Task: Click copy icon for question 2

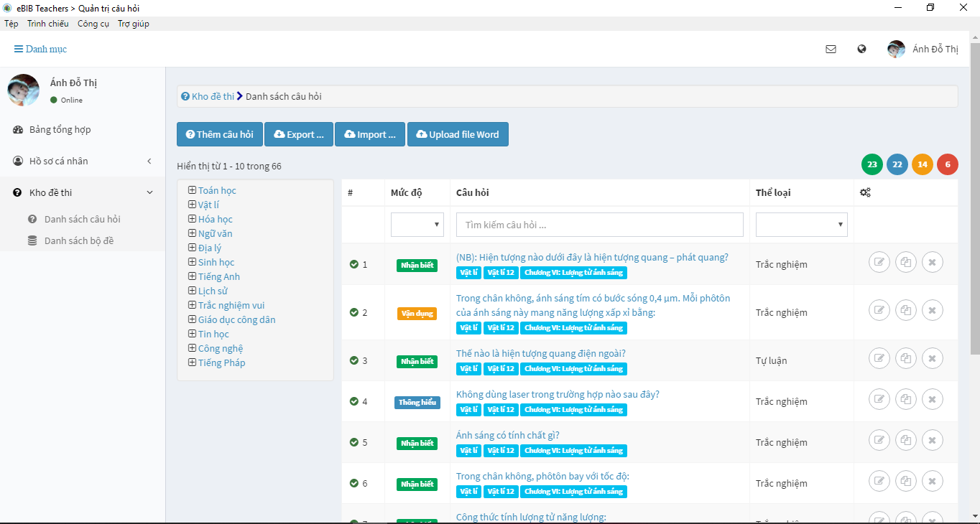Action: pos(905,311)
